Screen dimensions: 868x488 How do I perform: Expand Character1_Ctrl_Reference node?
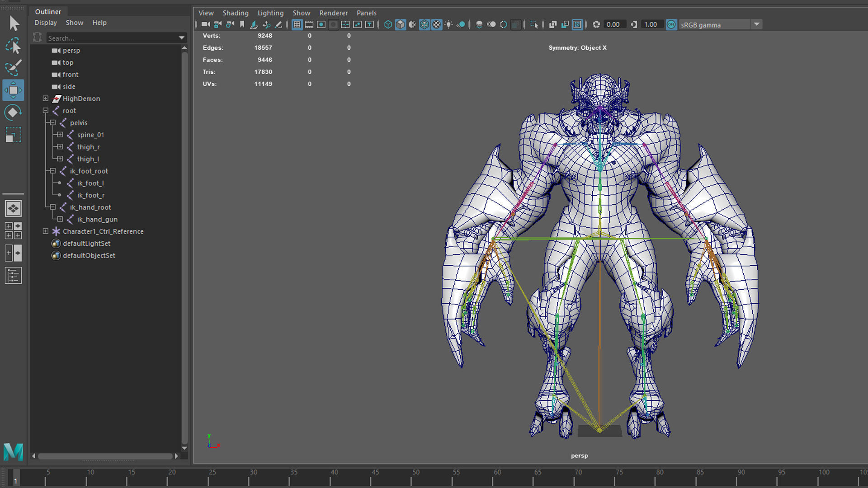coord(46,231)
